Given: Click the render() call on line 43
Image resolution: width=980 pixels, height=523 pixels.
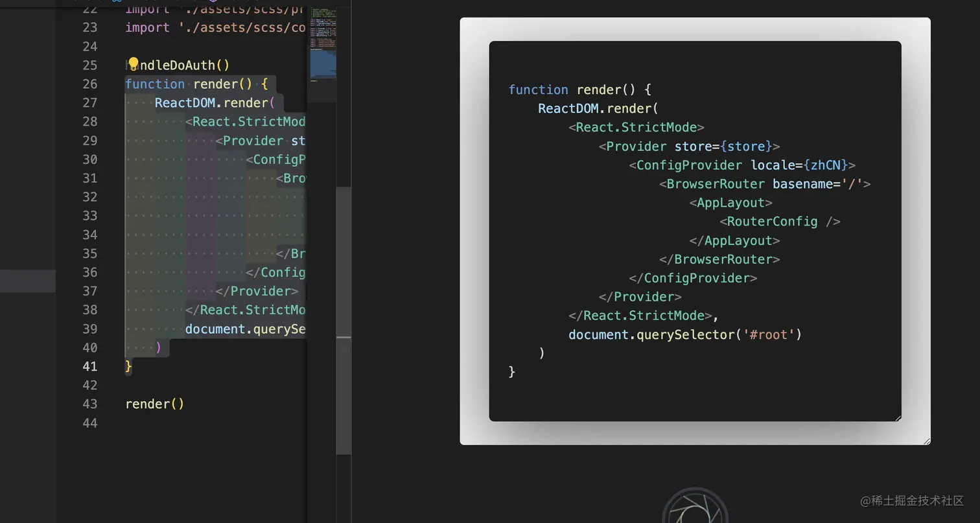Looking at the screenshot, I should point(154,403).
